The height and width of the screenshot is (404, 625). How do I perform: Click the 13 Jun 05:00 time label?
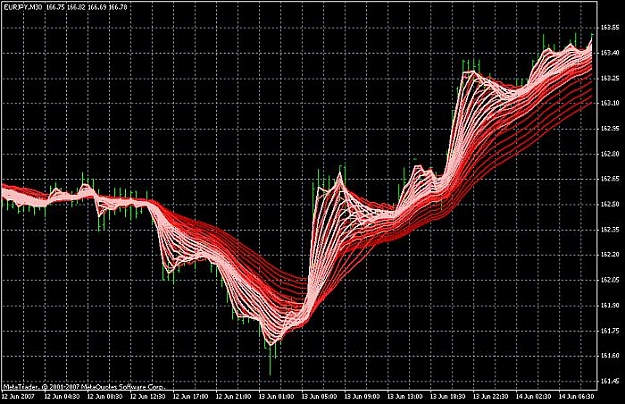[319, 397]
